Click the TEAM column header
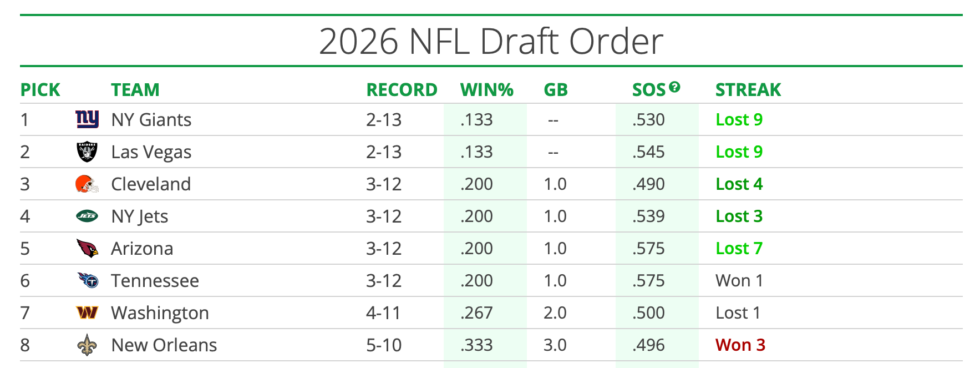This screenshot has width=980, height=368. click(135, 90)
